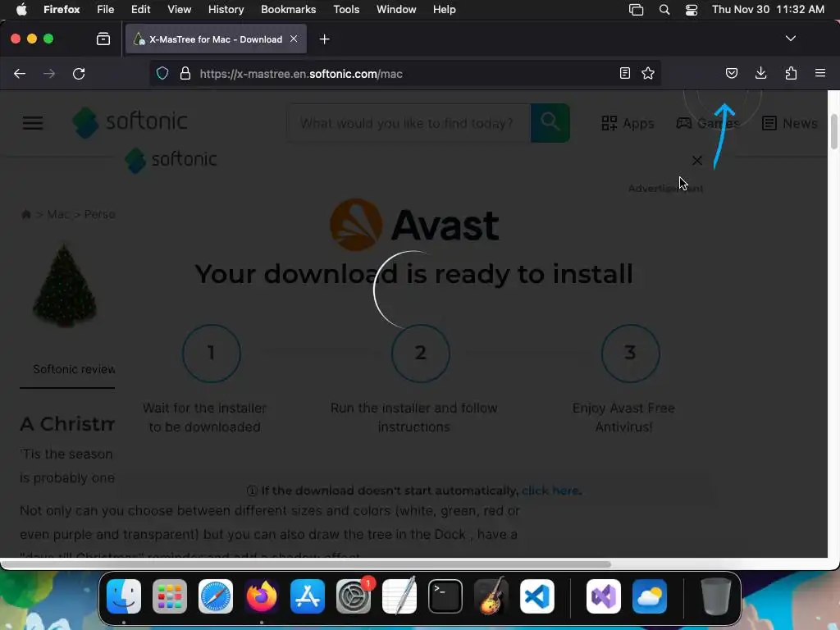Viewport: 840px width, 630px height.
Task: Open the File menu
Action: point(106,9)
